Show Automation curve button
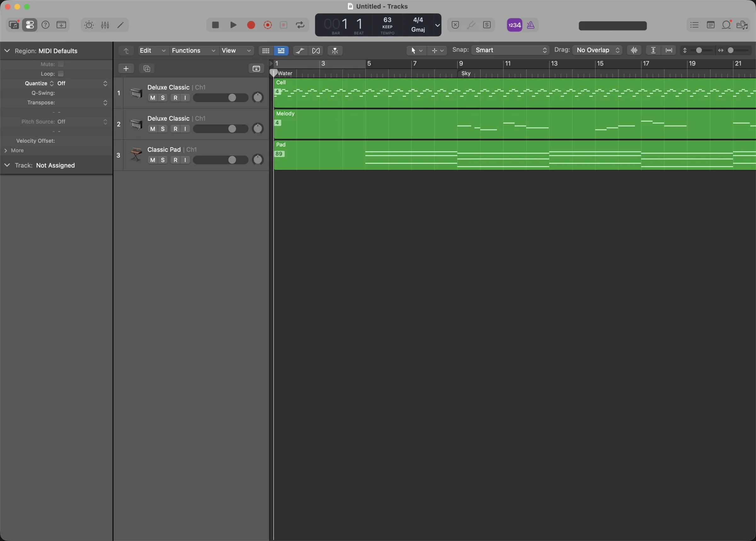 tap(300, 51)
